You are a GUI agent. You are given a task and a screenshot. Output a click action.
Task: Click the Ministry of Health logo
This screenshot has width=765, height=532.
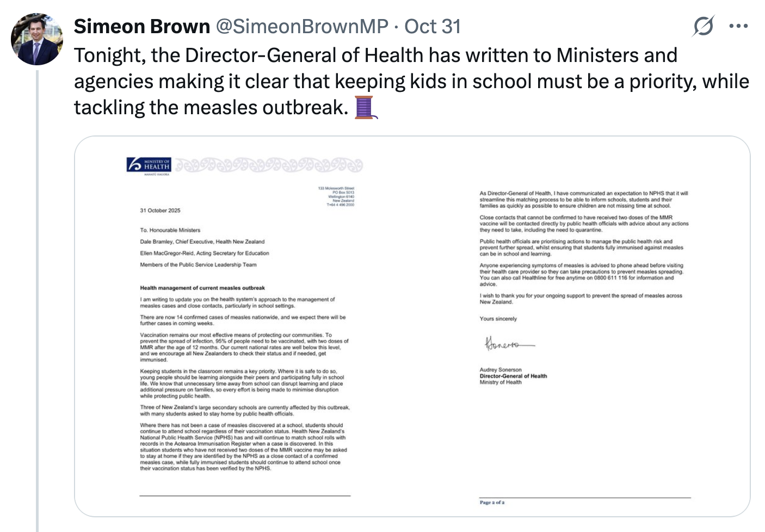coord(149,165)
